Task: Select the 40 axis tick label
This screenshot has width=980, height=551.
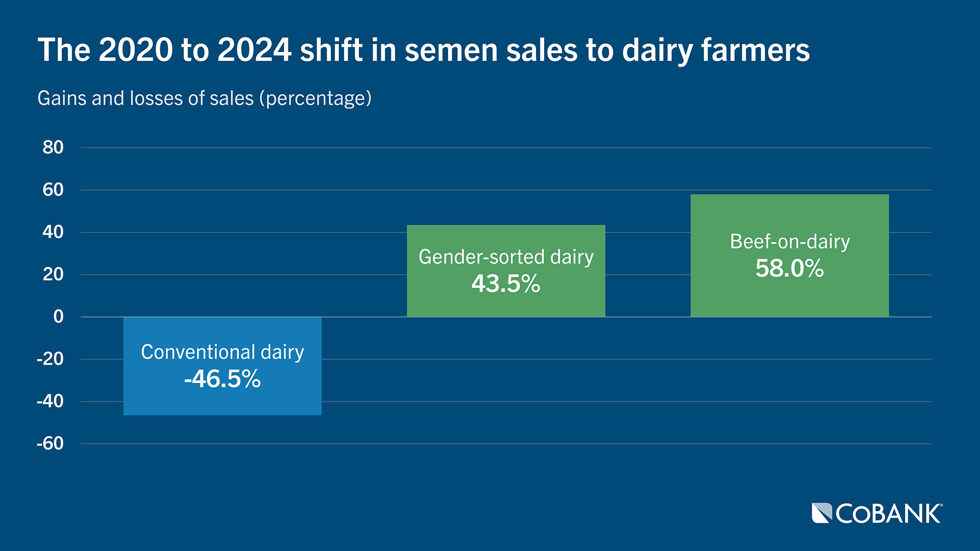Action: [x=53, y=232]
